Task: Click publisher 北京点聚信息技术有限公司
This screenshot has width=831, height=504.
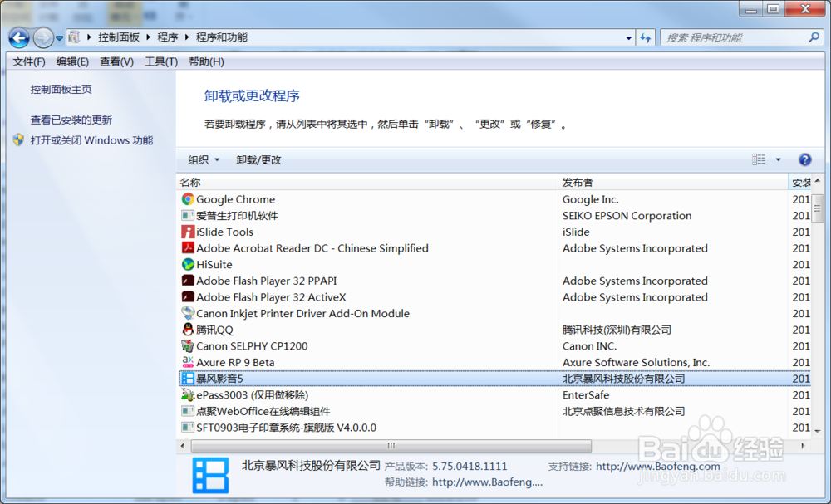Action: pos(624,411)
